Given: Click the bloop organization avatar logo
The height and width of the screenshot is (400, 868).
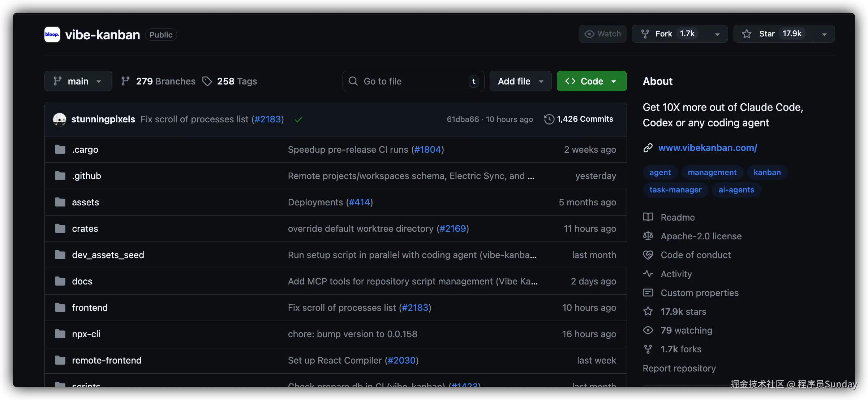Looking at the screenshot, I should click(x=52, y=35).
